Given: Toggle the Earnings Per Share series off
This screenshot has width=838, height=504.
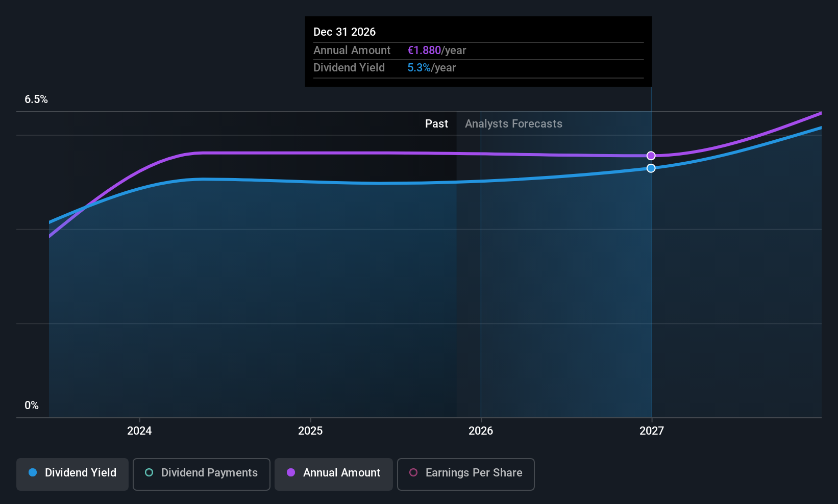Looking at the screenshot, I should (x=465, y=474).
